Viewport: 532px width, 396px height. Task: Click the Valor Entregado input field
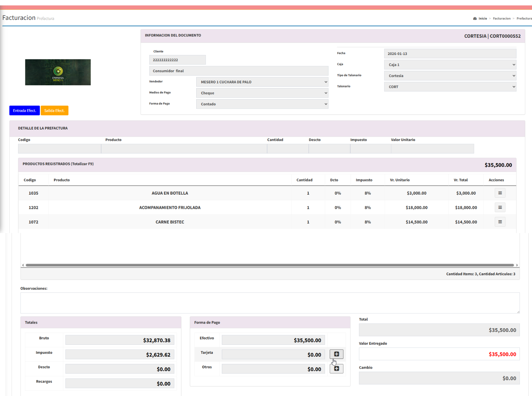click(x=439, y=354)
